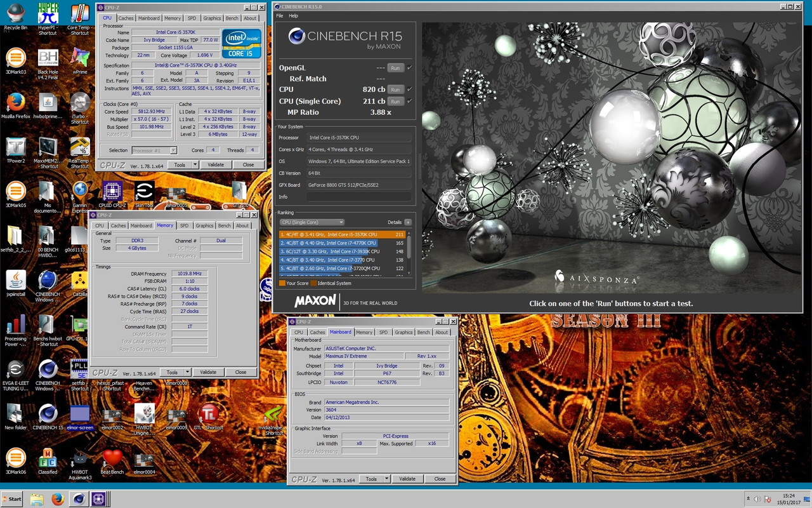812x508 pixels.
Task: Open SPD tab in Memory CPU-Z window
Action: (184, 225)
